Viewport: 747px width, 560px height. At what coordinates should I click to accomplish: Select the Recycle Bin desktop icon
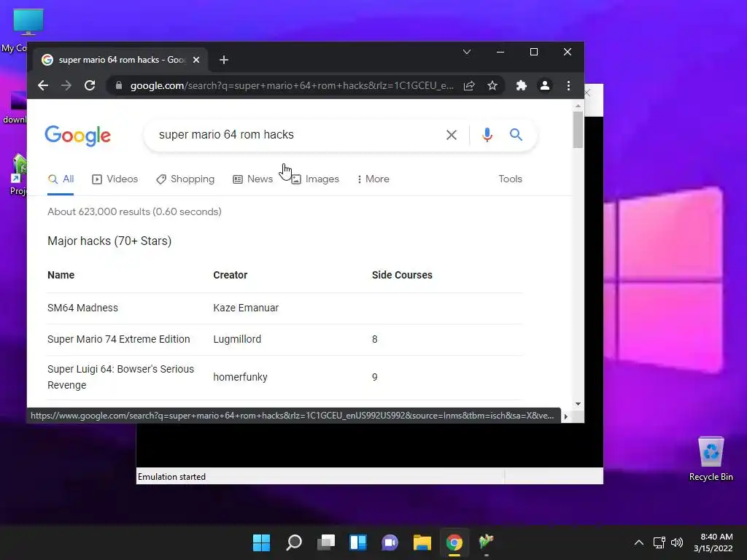[x=711, y=459]
